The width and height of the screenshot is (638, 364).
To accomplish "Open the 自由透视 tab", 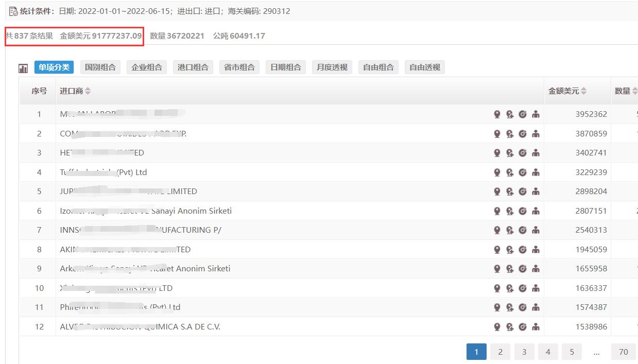I will pos(425,67).
